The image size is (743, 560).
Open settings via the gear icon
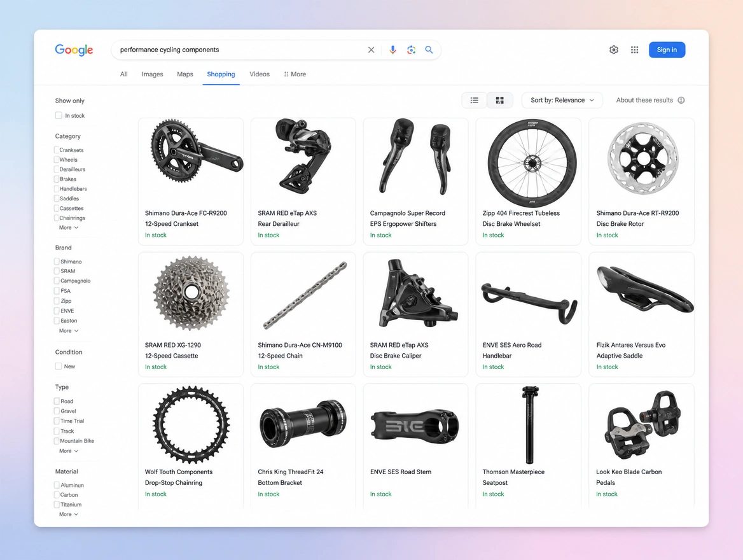614,50
